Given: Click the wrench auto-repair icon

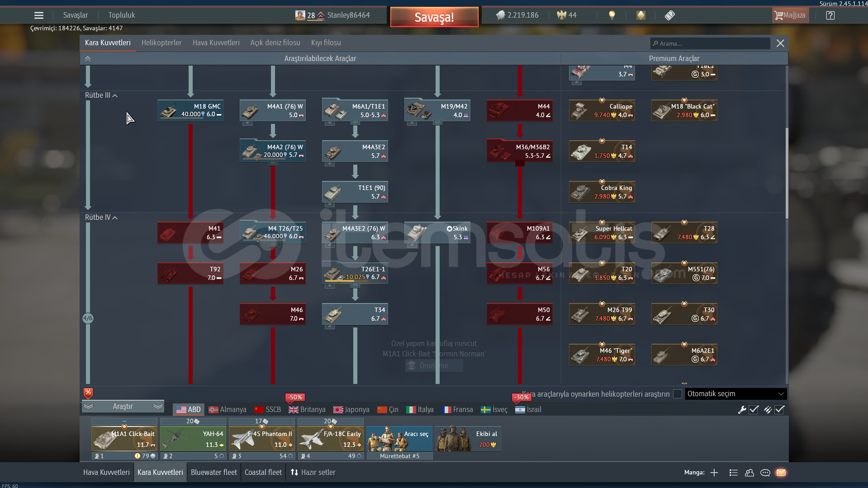Looking at the screenshot, I should coord(742,410).
